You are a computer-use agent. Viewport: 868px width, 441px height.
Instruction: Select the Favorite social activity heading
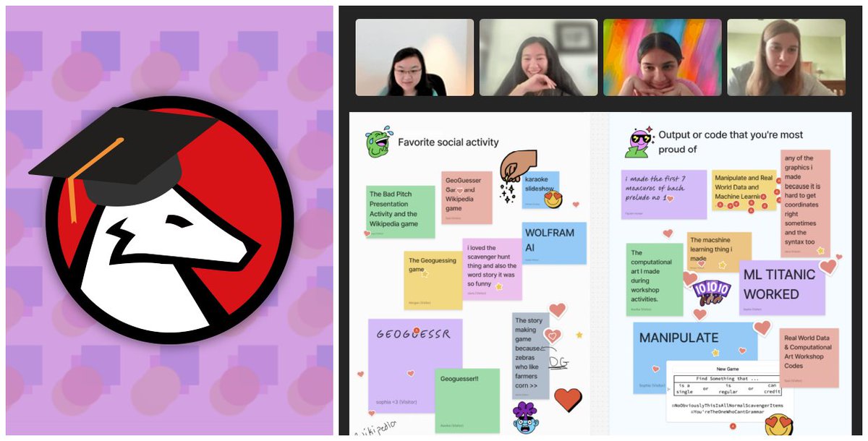click(448, 142)
